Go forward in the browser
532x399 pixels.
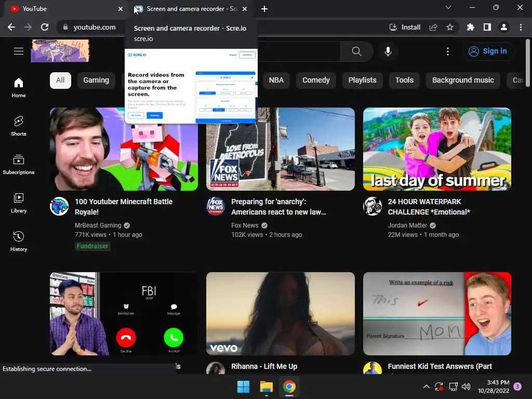pos(28,27)
